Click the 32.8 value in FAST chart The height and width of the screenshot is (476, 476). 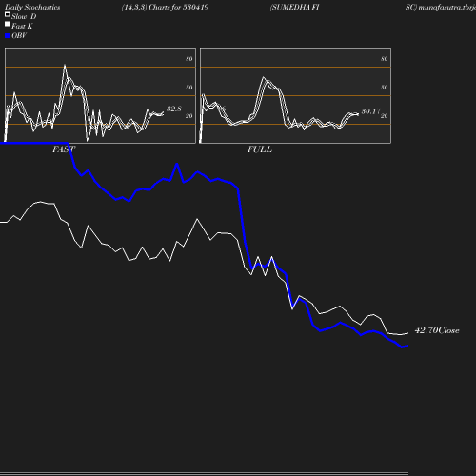tap(174, 109)
